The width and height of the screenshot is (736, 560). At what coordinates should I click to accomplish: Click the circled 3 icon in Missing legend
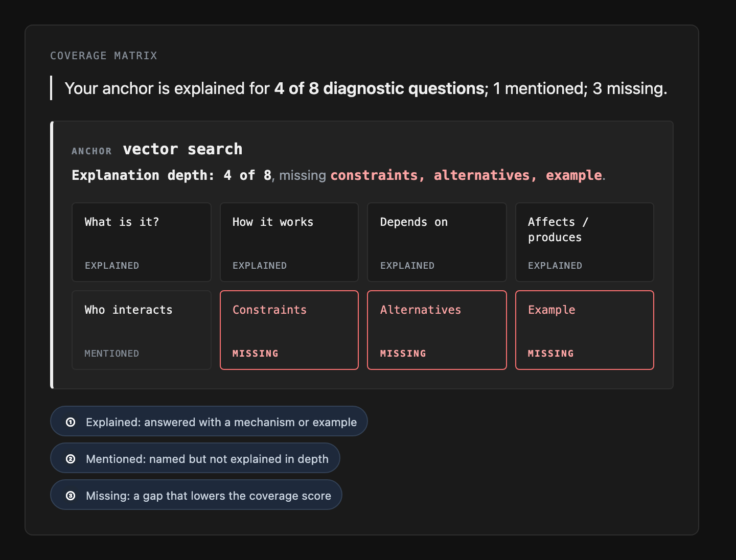71,496
